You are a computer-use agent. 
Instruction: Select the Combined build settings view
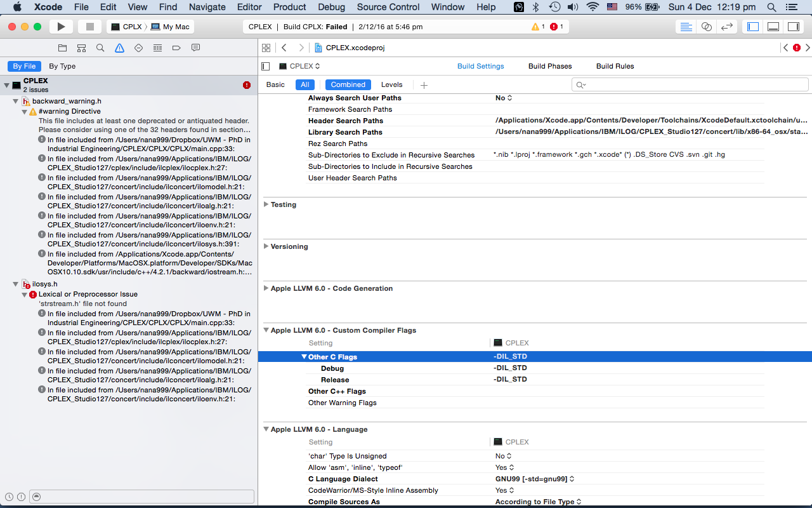348,84
